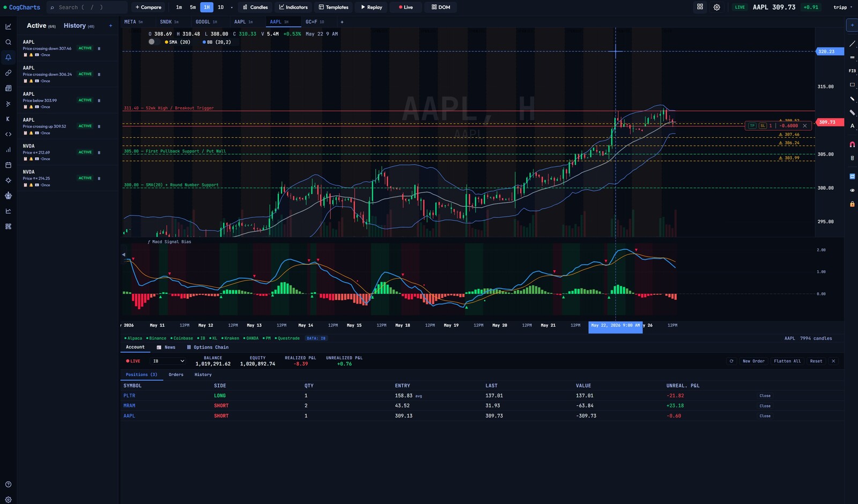Viewport: 858px width, 504px height.
Task: Open the Candles chart type dropdown
Action: pos(255,7)
